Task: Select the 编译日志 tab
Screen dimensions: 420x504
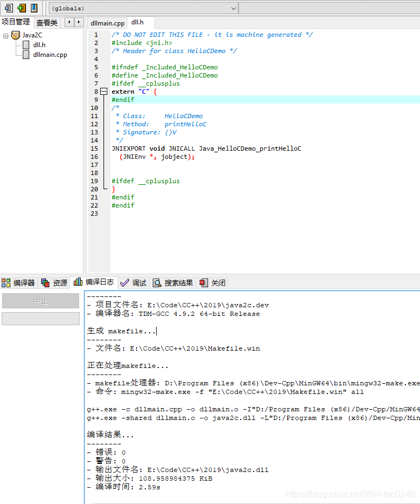Action: pyautogui.click(x=94, y=282)
